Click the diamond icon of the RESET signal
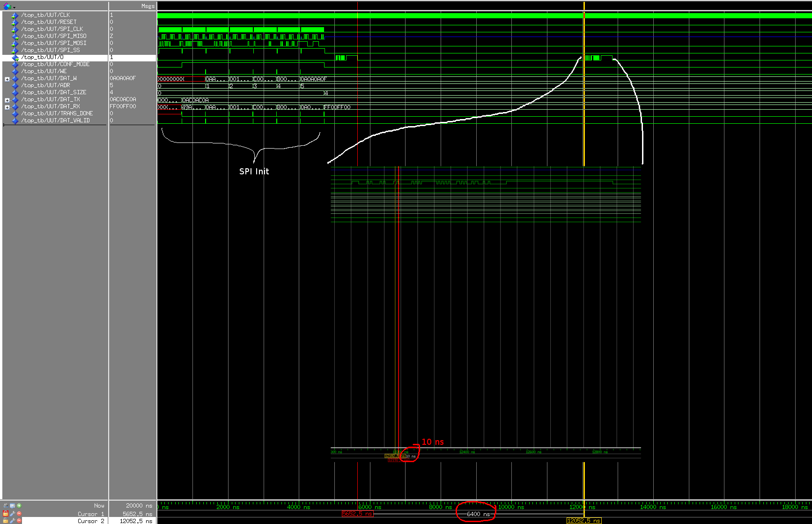Image resolution: width=812 pixels, height=524 pixels. pyautogui.click(x=15, y=22)
